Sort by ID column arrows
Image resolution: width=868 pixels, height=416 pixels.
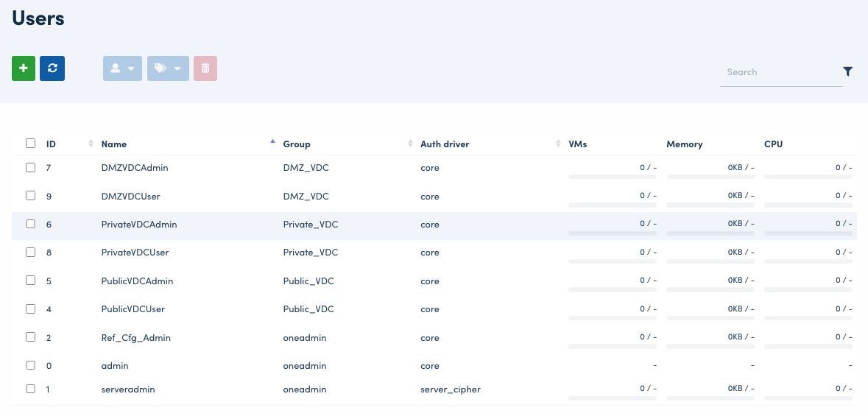(91, 144)
